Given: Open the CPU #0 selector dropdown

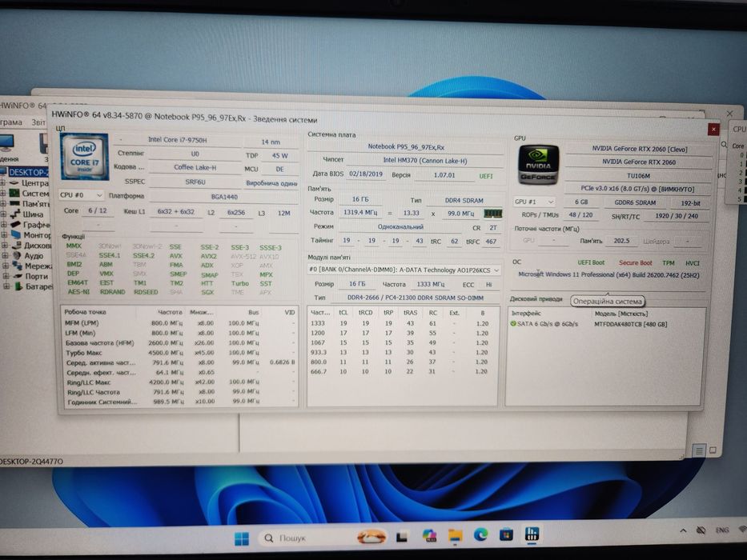Looking at the screenshot, I should [82, 195].
